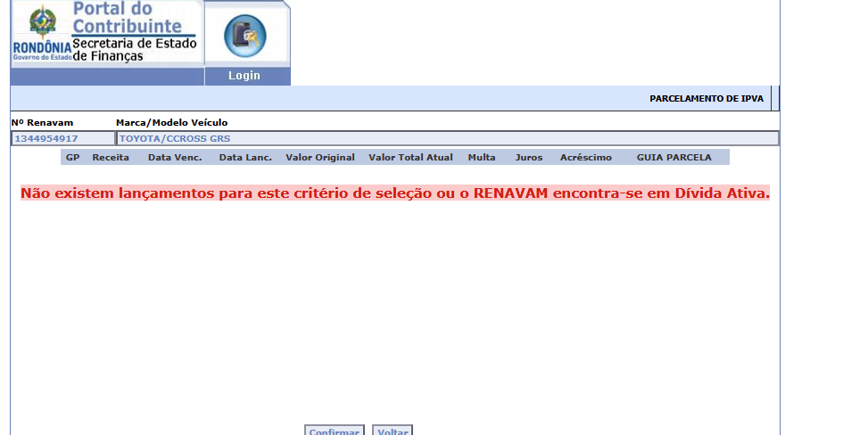This screenshot has width=868, height=435.
Task: Click the Login icon in the header
Action: coord(244,34)
